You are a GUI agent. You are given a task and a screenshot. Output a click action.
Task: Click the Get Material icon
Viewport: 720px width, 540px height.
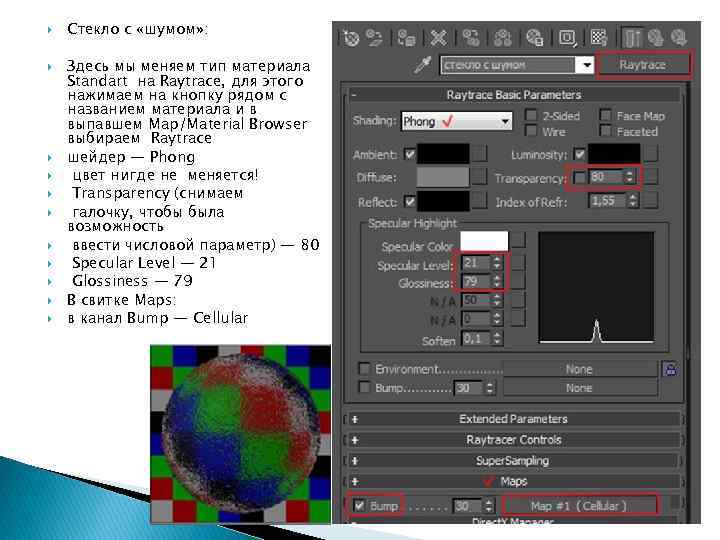(x=351, y=38)
